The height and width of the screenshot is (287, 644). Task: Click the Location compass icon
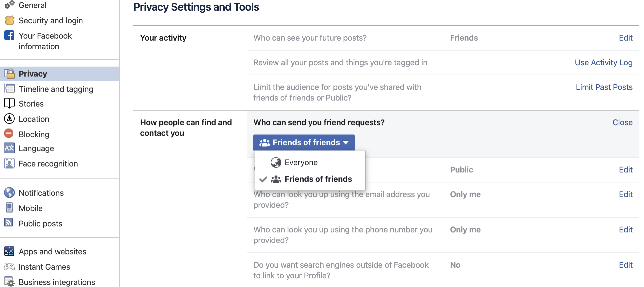9,119
